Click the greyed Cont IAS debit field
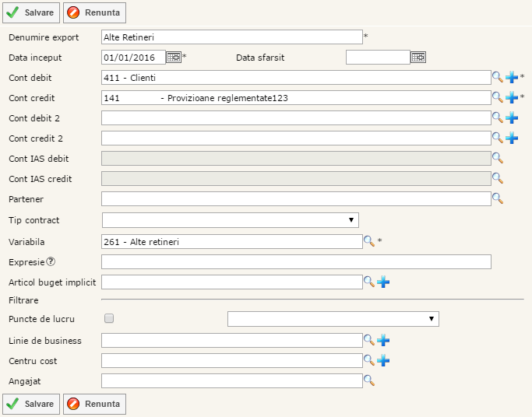532x417 pixels. point(296,159)
